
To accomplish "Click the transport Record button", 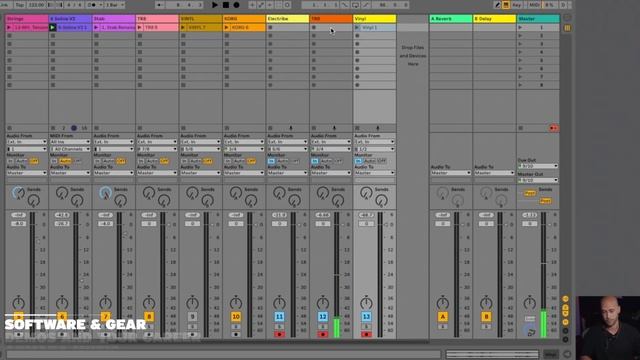I will pyautogui.click(x=236, y=5).
